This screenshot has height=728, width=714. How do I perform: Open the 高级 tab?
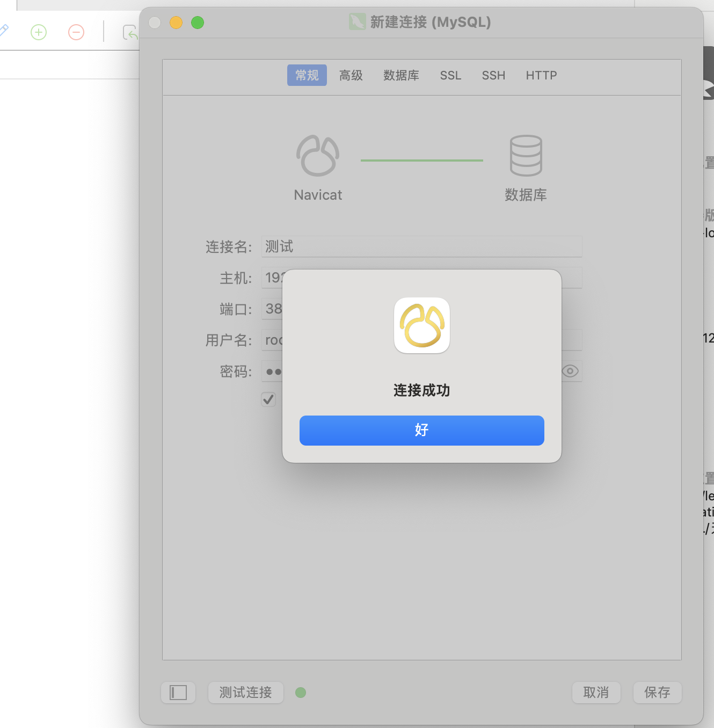[x=351, y=75]
